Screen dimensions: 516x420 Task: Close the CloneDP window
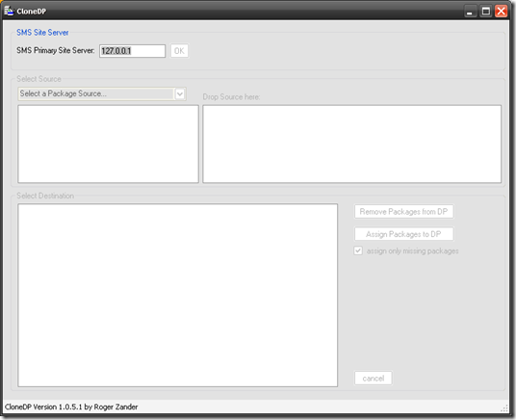click(502, 12)
